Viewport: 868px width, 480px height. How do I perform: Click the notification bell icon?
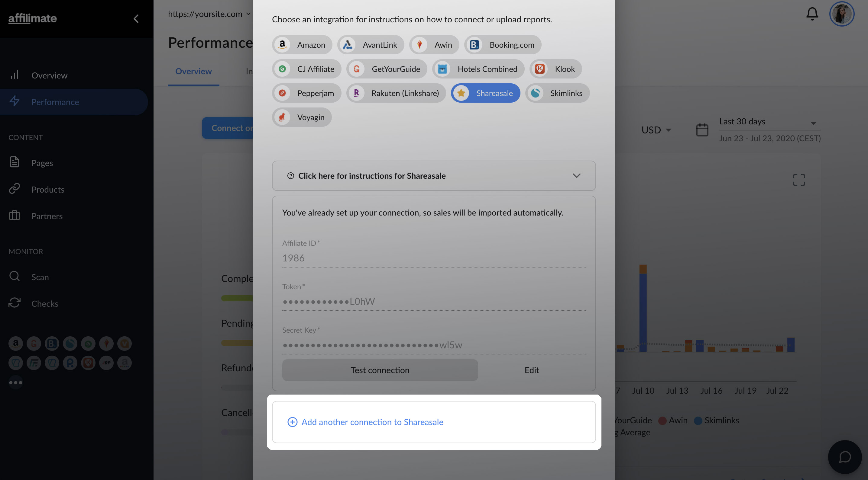(812, 14)
